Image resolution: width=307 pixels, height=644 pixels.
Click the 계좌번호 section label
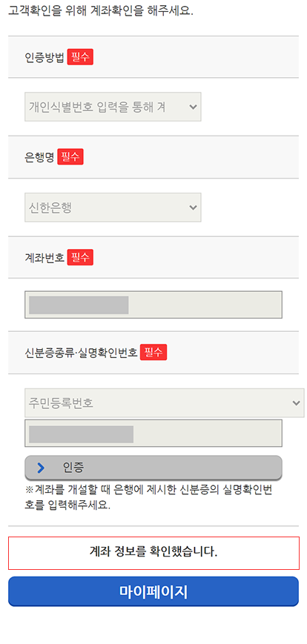click(44, 257)
